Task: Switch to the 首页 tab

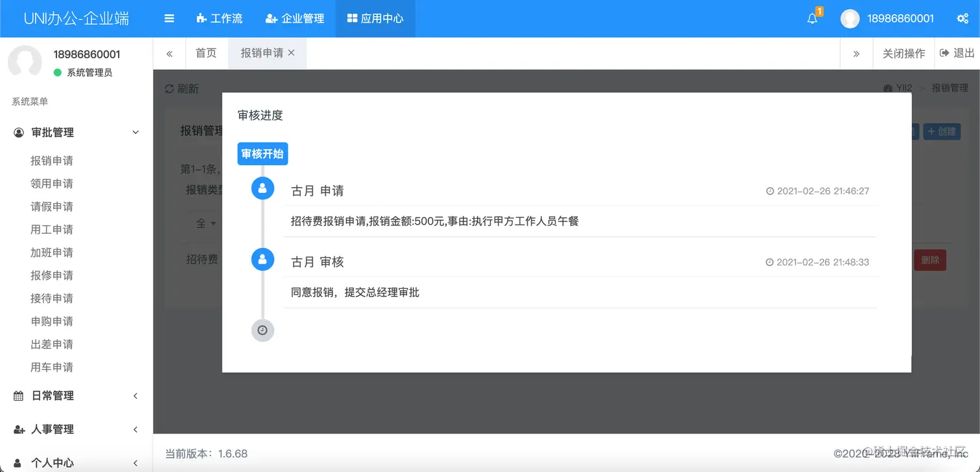Action: 206,53
